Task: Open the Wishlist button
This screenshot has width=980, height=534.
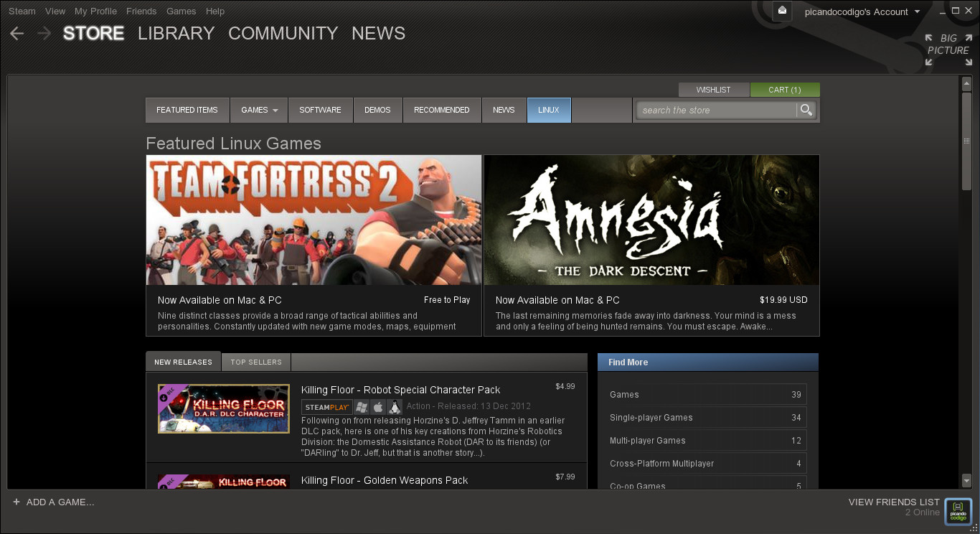Action: click(x=713, y=90)
